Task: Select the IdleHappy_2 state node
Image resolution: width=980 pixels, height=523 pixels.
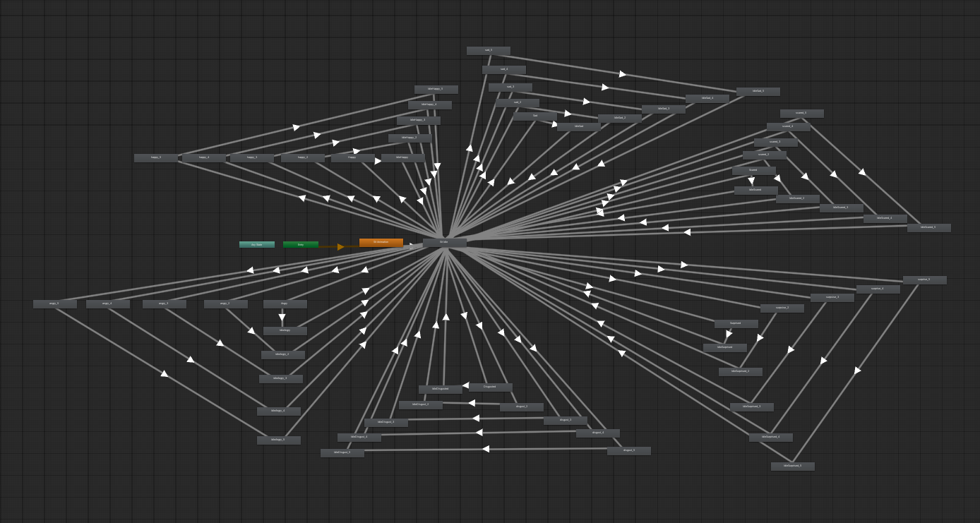Action: (410, 138)
